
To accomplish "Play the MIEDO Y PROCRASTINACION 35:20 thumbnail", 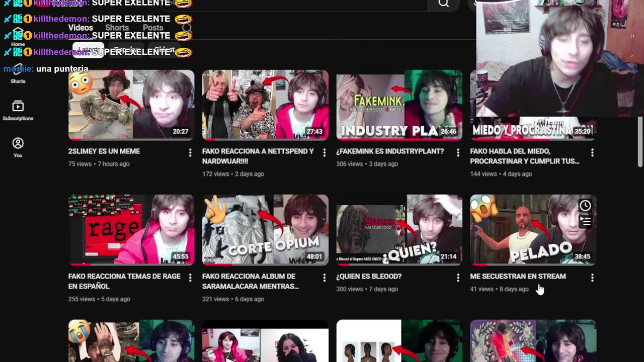I will pyautogui.click(x=533, y=128).
